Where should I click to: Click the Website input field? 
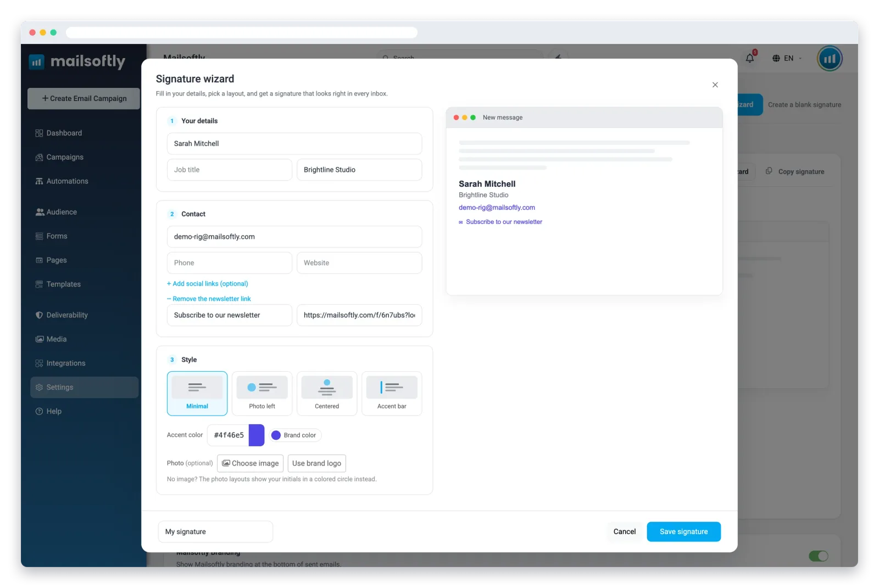[359, 263]
